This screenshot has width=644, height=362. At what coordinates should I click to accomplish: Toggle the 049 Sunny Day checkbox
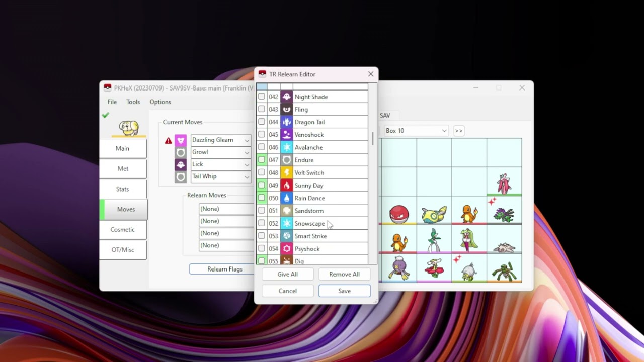tap(262, 185)
